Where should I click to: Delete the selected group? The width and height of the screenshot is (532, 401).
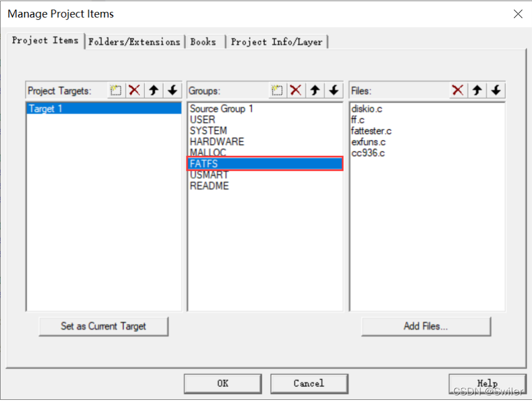click(x=296, y=90)
